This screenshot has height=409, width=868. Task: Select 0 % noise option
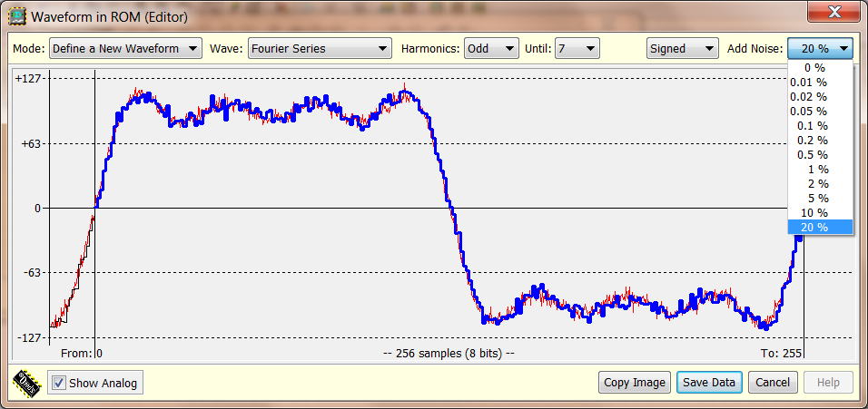pyautogui.click(x=821, y=68)
